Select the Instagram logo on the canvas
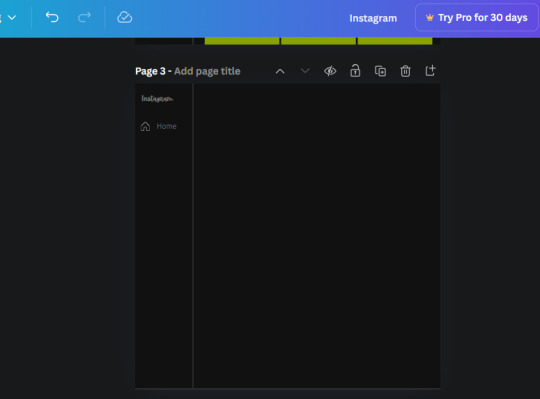Screen dimensions: 540x399 157,99
